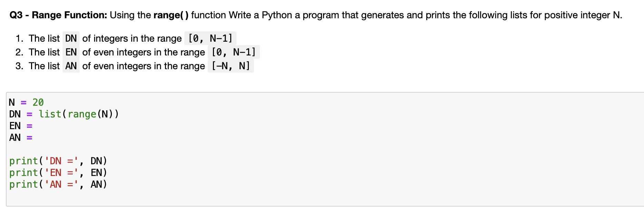Place cursor after 'EN =' in code

[33, 126]
